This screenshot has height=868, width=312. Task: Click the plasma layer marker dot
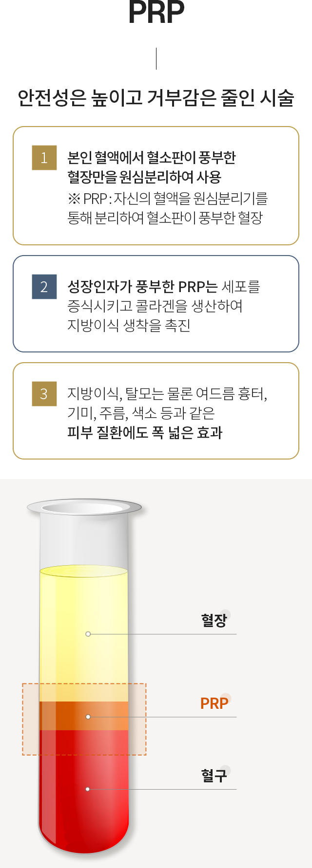click(88, 634)
